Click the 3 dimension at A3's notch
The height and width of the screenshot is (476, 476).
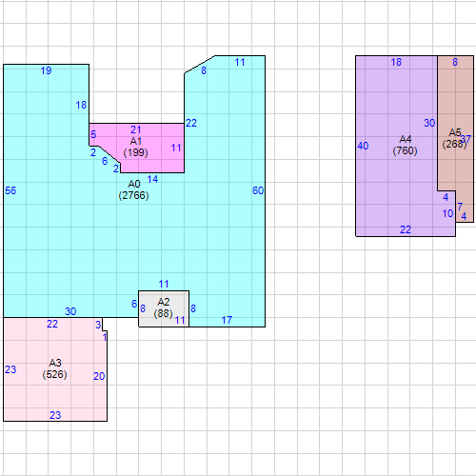[x=98, y=325]
